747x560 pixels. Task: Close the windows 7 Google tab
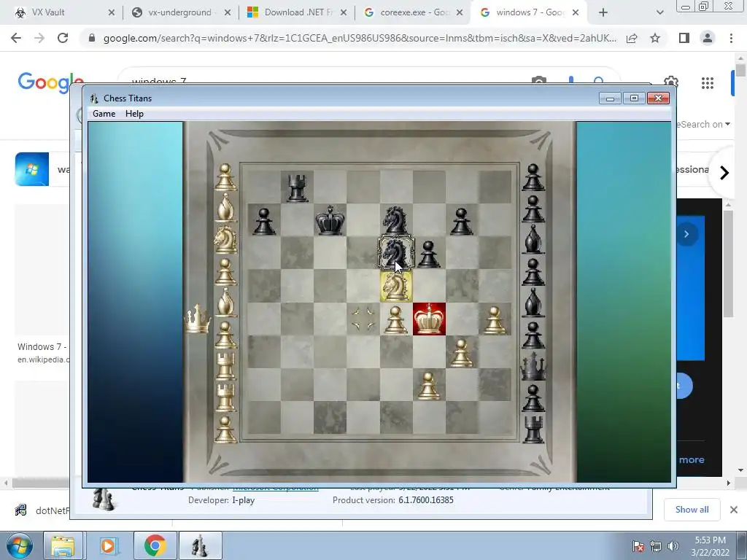pyautogui.click(x=576, y=12)
